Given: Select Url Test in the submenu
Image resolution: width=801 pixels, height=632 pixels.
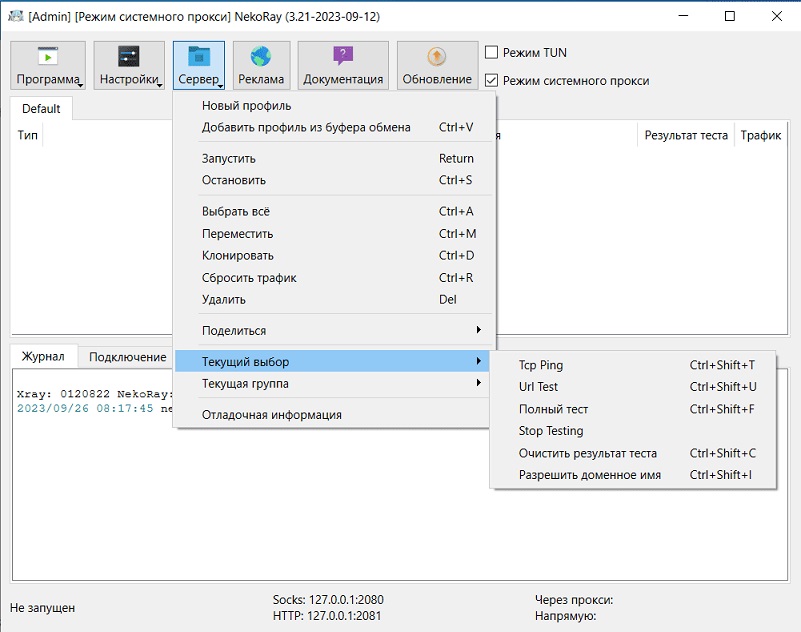Looking at the screenshot, I should (x=632, y=387).
